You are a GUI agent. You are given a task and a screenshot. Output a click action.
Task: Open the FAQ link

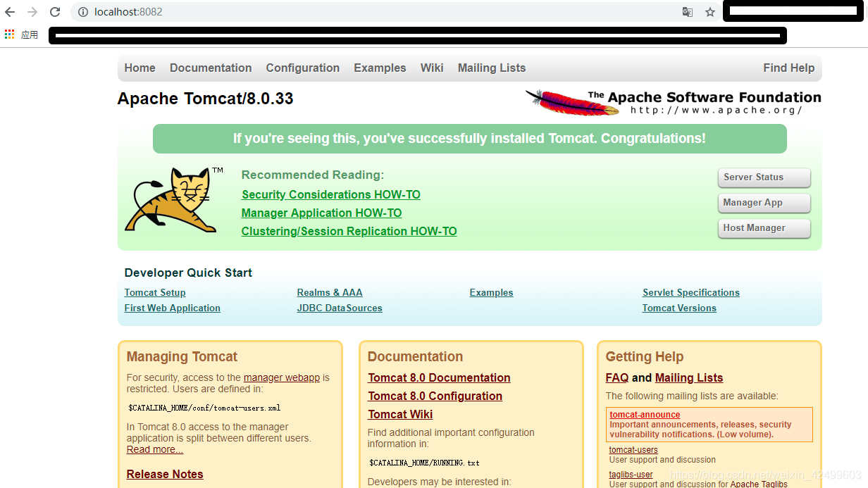(x=617, y=377)
